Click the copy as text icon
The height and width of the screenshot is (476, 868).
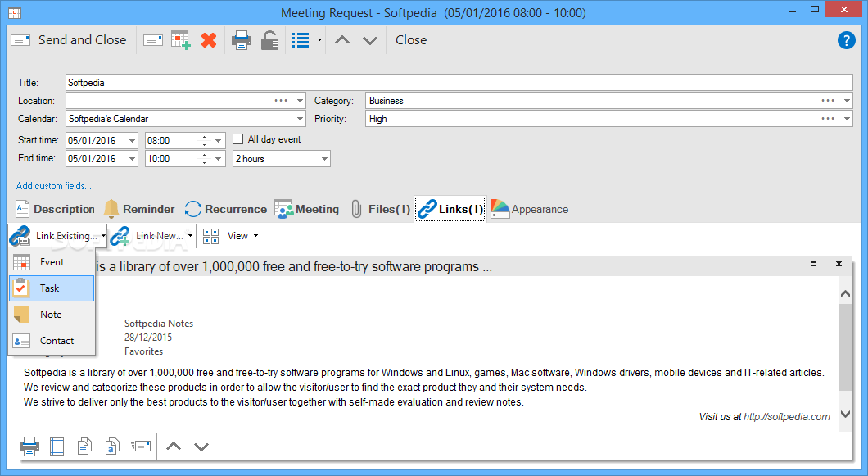pos(112,446)
